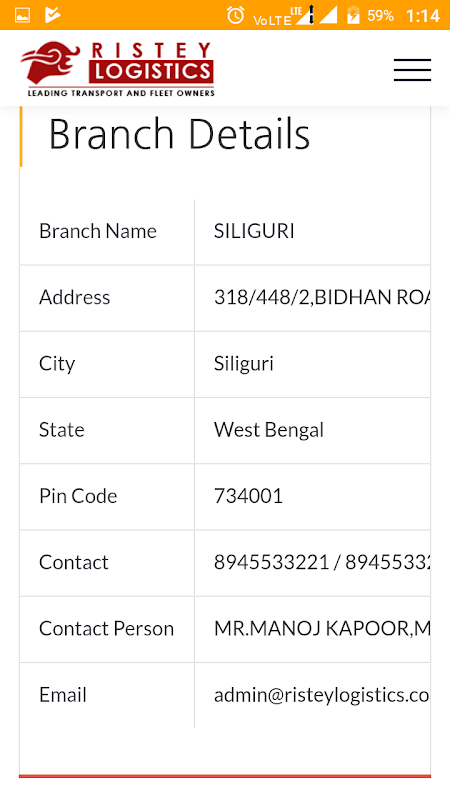Tap the Contact Person row label
The image size is (450, 800).
tap(107, 629)
